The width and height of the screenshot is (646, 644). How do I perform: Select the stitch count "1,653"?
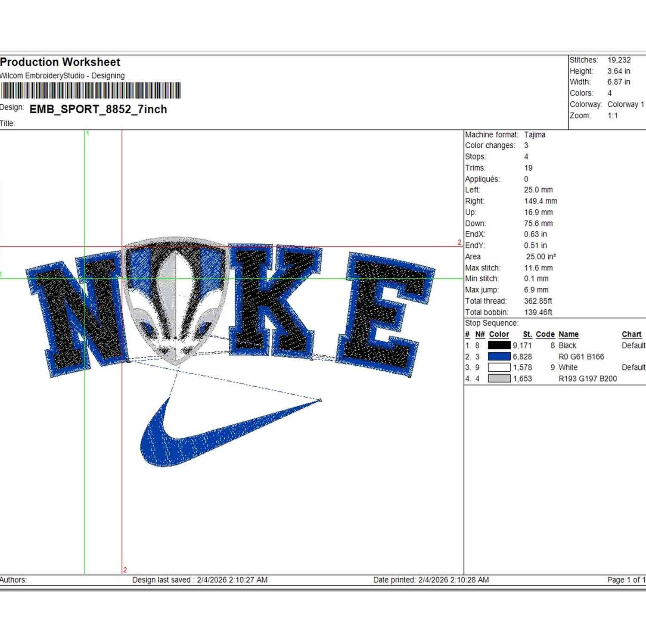point(522,379)
